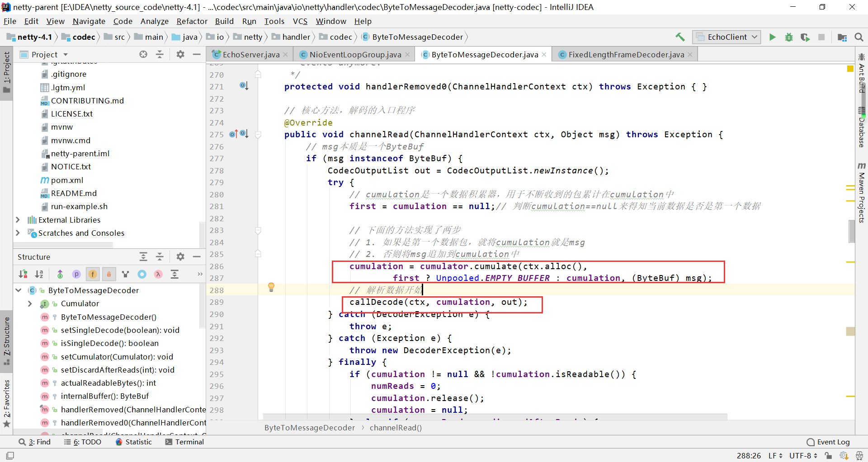Image resolution: width=868 pixels, height=462 pixels.
Task: Toggle Show non-public members in Structure
Action: (x=109, y=274)
